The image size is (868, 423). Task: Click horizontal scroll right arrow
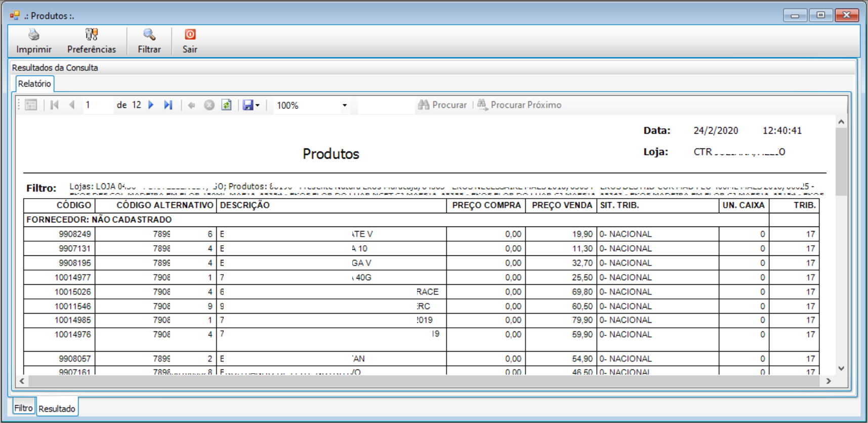tap(829, 381)
